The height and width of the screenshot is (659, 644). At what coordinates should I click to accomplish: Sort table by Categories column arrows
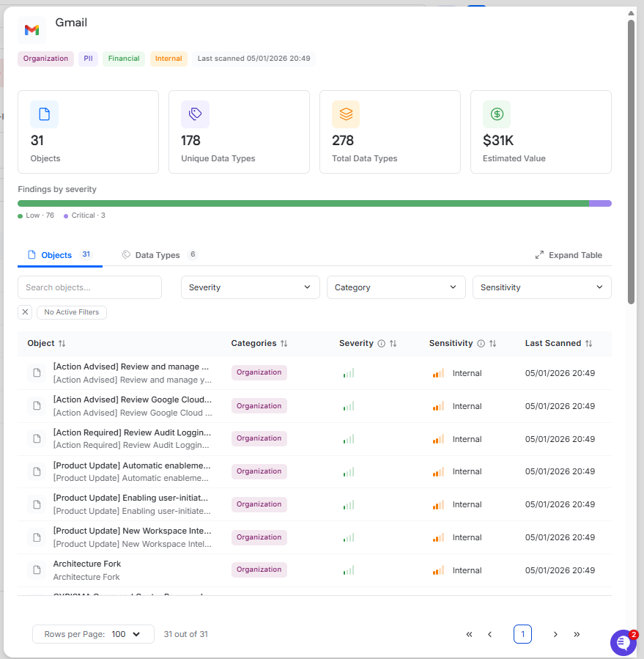point(284,343)
